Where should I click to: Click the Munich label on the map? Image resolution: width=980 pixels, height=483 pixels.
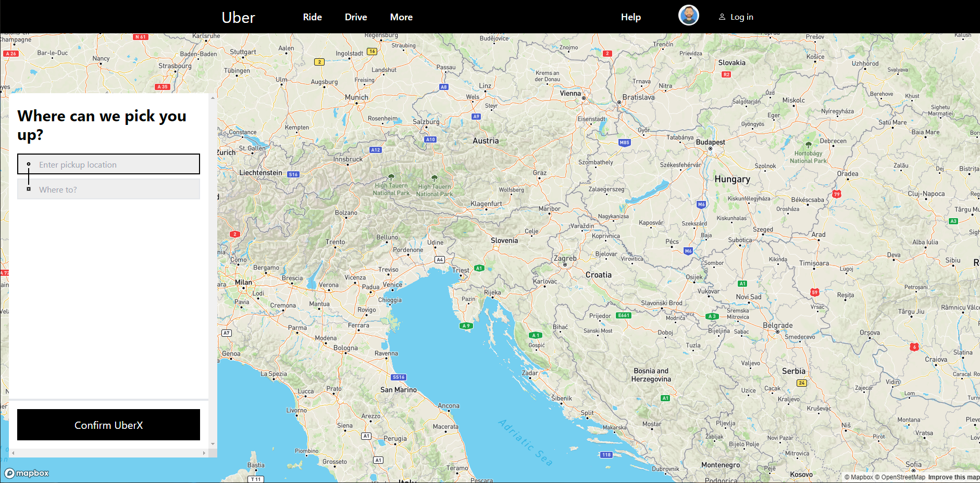point(356,97)
